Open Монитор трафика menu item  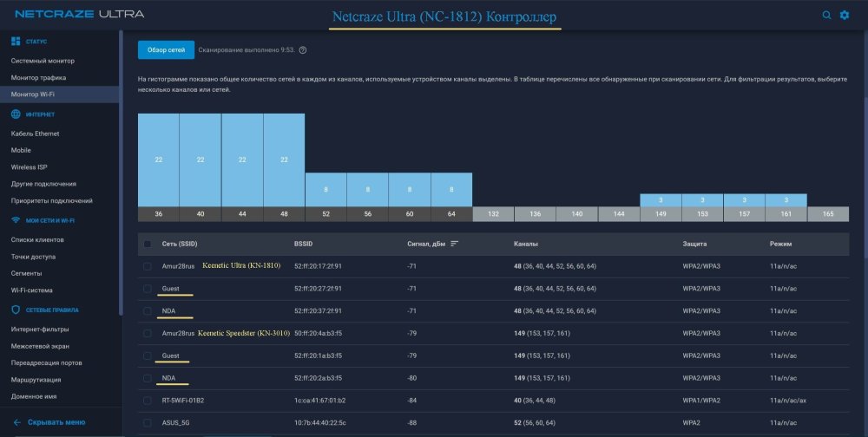pos(39,77)
